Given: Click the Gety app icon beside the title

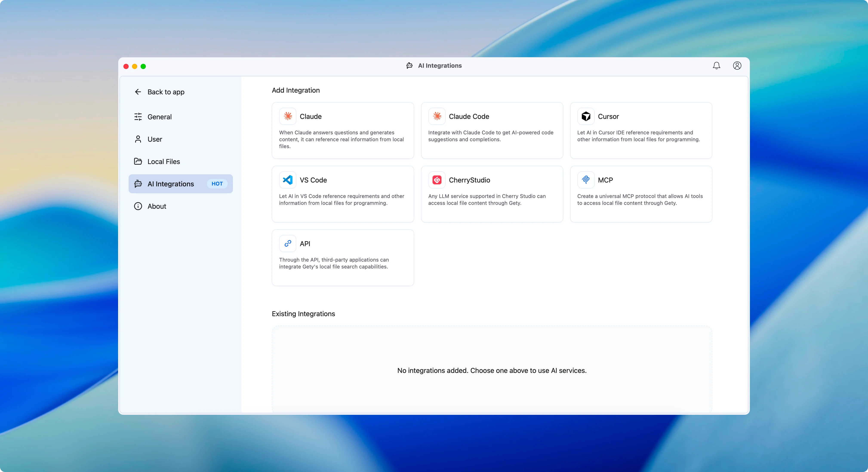Looking at the screenshot, I should pyautogui.click(x=409, y=66).
